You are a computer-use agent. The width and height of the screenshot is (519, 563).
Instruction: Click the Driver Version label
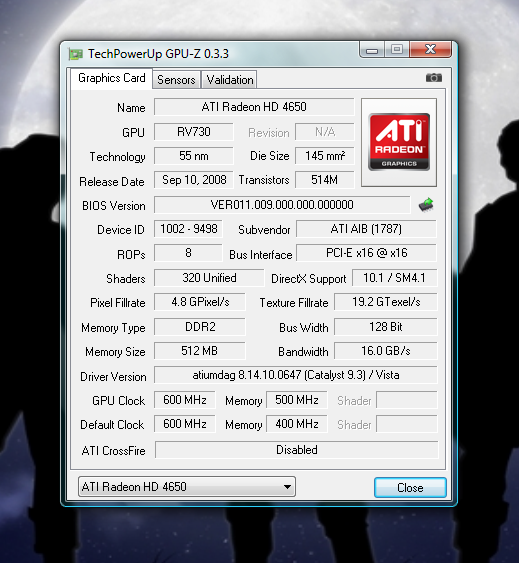(113, 377)
